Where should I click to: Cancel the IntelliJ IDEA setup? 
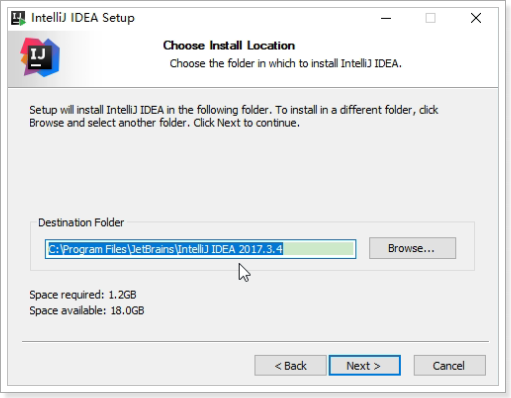449,365
